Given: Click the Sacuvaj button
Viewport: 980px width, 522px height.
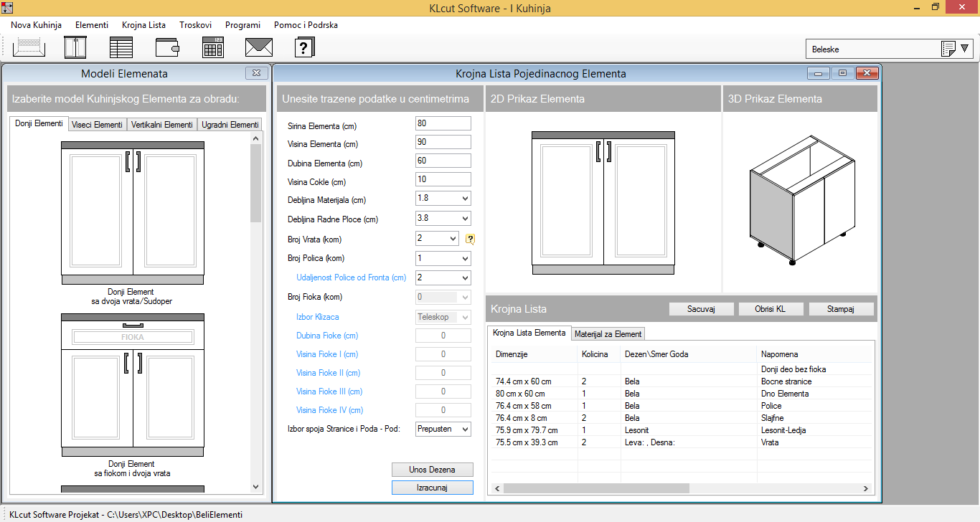Looking at the screenshot, I should click(x=702, y=309).
